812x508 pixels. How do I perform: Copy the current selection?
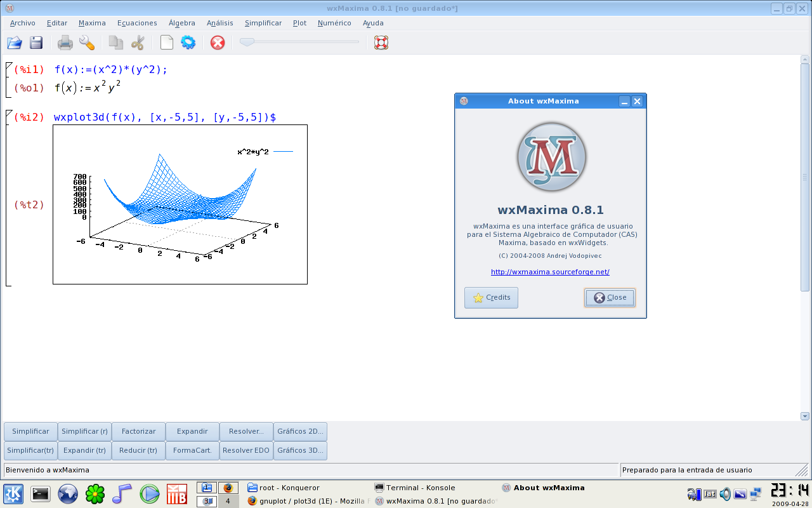[x=115, y=43]
